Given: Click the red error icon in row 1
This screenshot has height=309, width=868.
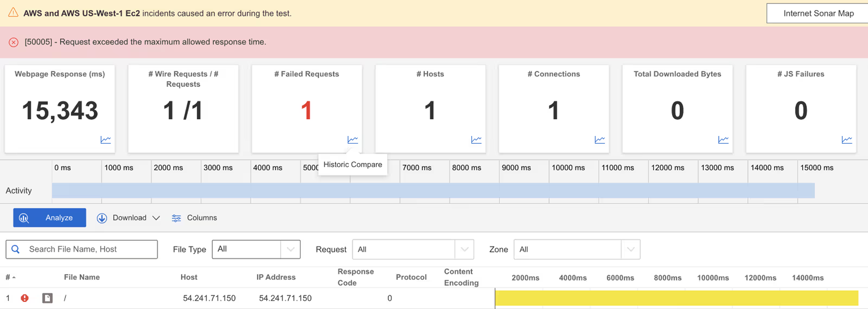Looking at the screenshot, I should pyautogui.click(x=25, y=298).
